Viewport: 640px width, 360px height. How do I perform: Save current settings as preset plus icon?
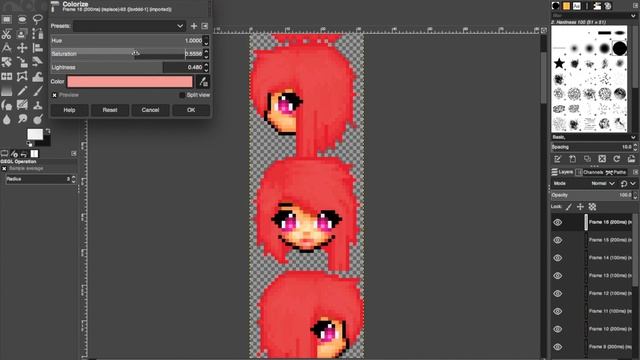point(194,26)
